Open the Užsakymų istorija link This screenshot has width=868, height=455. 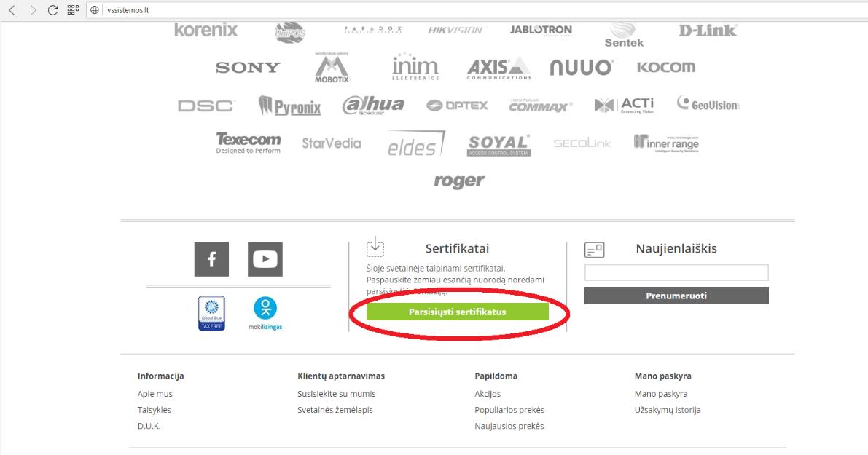click(x=668, y=410)
